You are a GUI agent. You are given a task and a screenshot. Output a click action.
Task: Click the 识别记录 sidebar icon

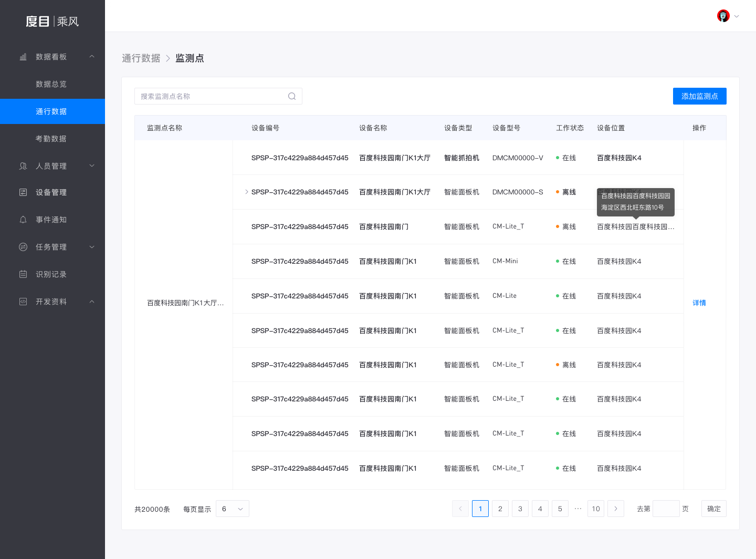pos(23,274)
